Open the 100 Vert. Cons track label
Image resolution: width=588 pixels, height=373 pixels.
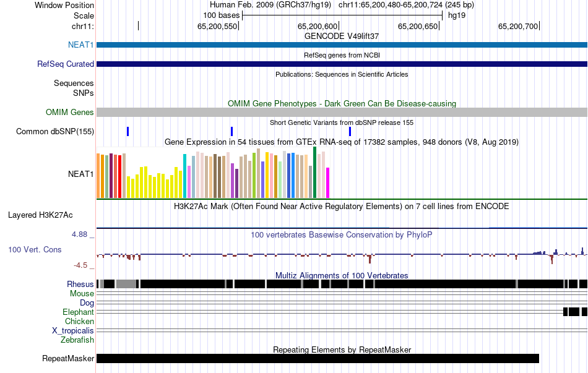tap(35, 250)
